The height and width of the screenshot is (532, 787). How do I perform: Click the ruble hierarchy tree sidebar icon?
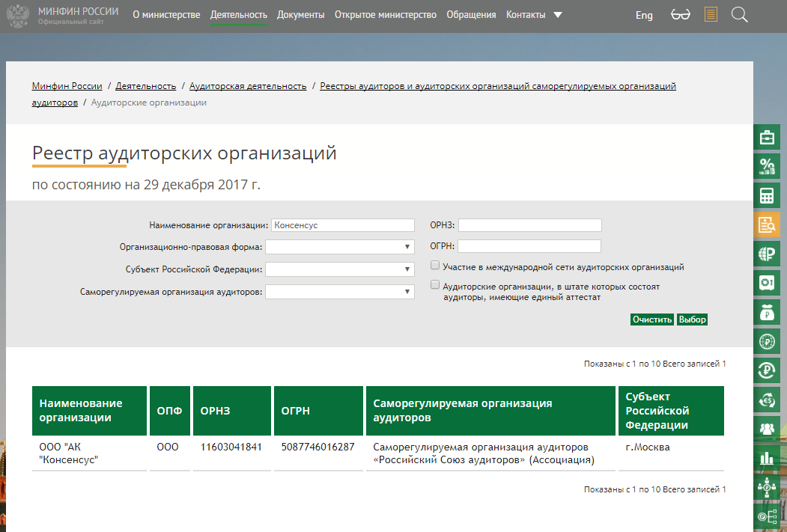(767, 516)
